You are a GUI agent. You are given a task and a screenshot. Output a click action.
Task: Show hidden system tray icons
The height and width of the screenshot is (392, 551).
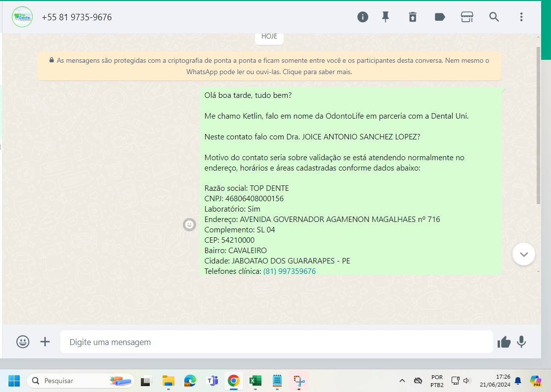(402, 381)
